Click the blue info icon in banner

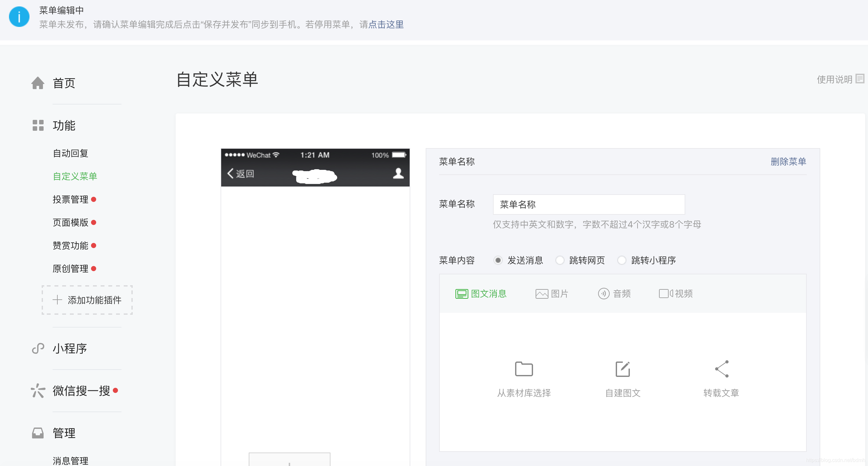pos(19,17)
